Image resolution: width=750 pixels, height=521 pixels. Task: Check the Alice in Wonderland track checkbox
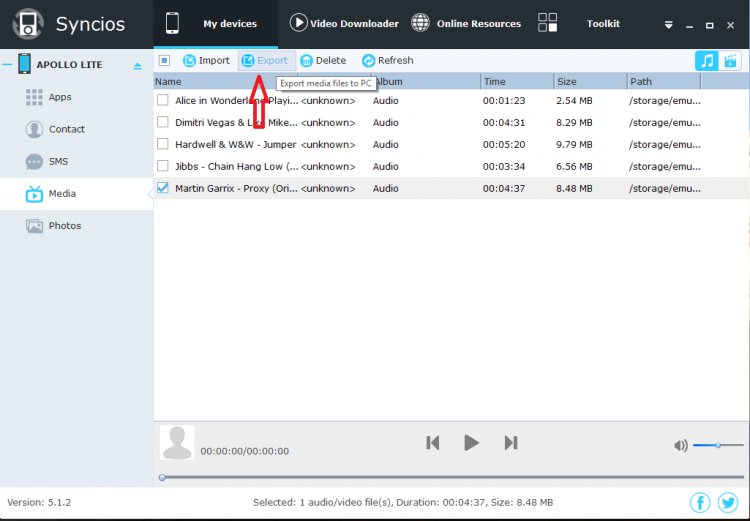[x=163, y=100]
